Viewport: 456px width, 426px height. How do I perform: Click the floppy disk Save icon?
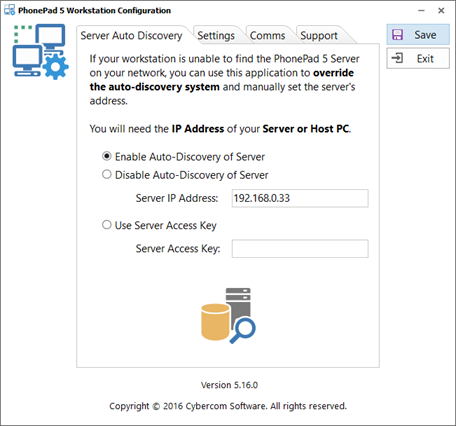coord(397,35)
